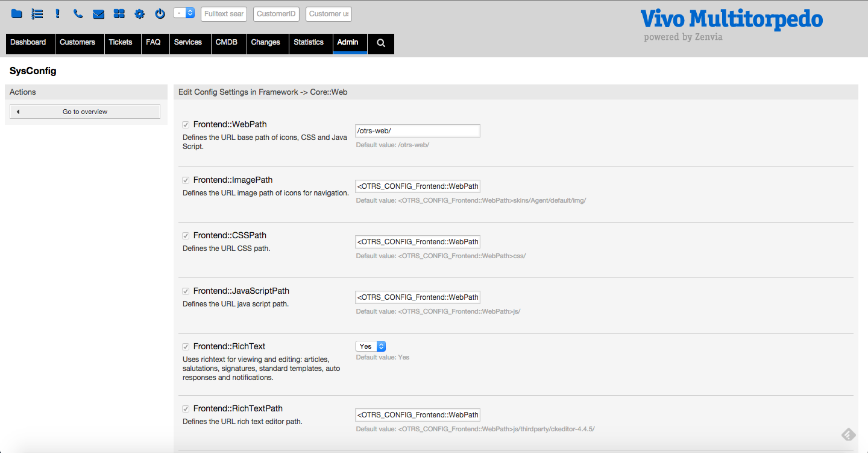868x453 pixels.
Task: Log out using the power icon
Action: click(160, 14)
